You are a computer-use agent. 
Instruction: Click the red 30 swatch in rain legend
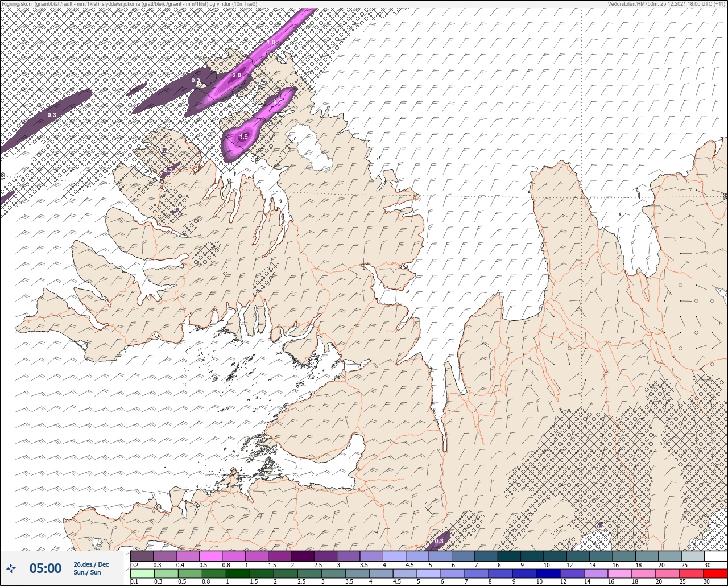click(x=715, y=573)
